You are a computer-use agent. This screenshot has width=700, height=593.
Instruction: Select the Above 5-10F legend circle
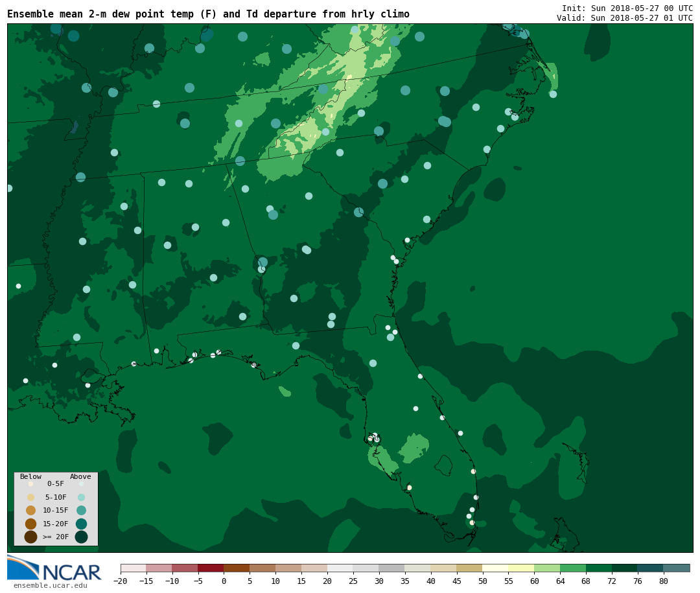pyautogui.click(x=81, y=497)
